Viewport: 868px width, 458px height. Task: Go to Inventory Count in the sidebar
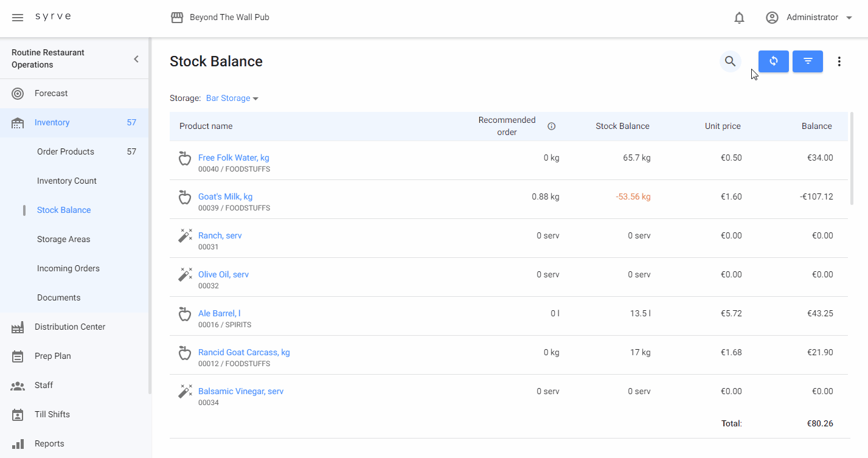(67, 181)
